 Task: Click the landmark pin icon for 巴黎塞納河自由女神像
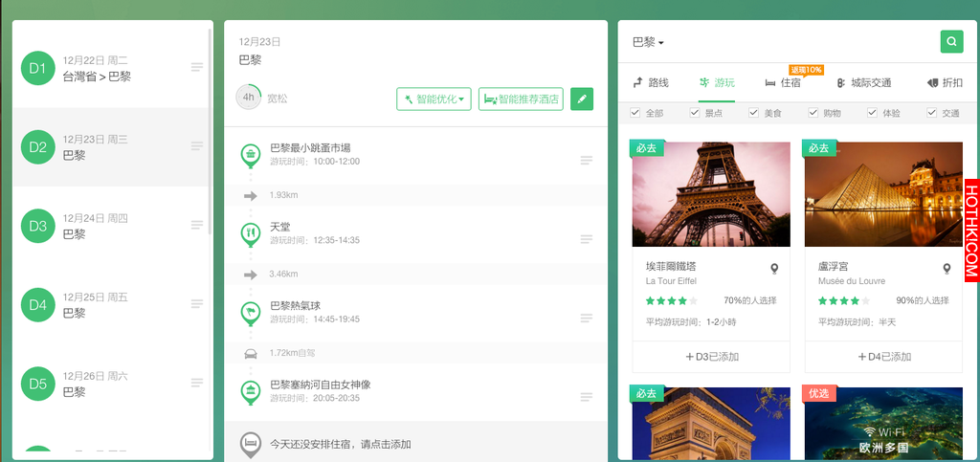[251, 392]
